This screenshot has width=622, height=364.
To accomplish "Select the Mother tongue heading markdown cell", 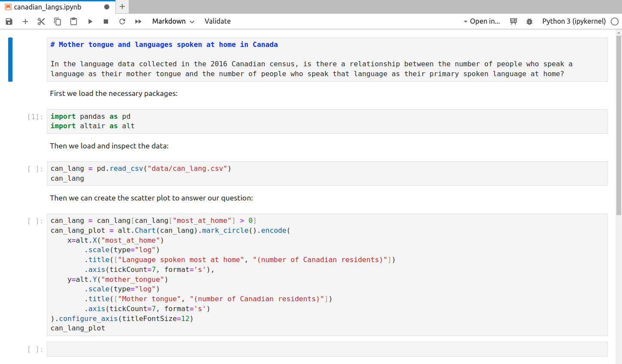I will [x=327, y=59].
